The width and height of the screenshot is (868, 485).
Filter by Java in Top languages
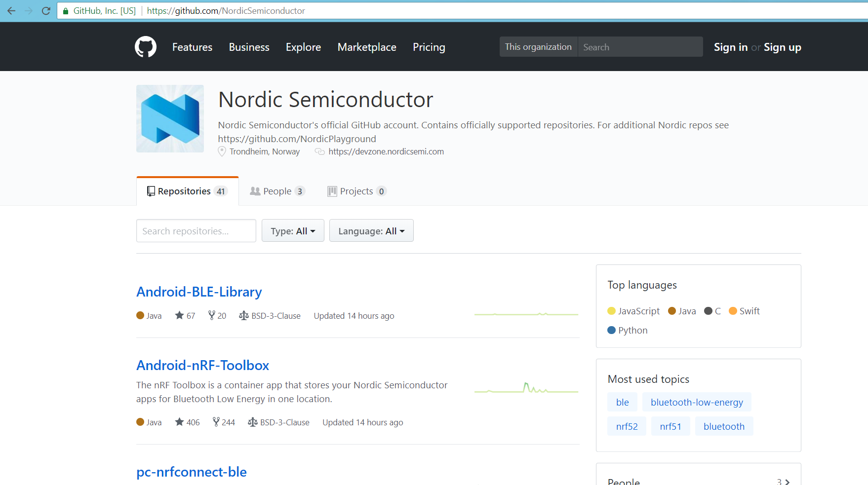coord(682,311)
